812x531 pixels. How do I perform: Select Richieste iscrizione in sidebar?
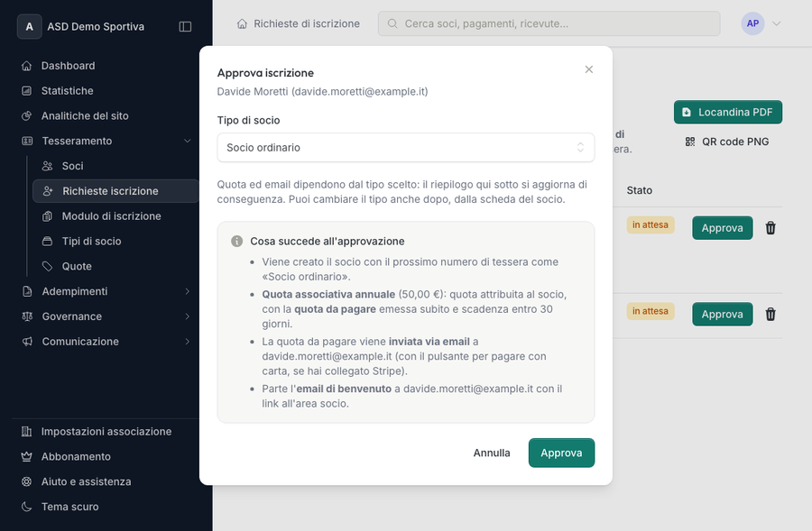point(115,191)
